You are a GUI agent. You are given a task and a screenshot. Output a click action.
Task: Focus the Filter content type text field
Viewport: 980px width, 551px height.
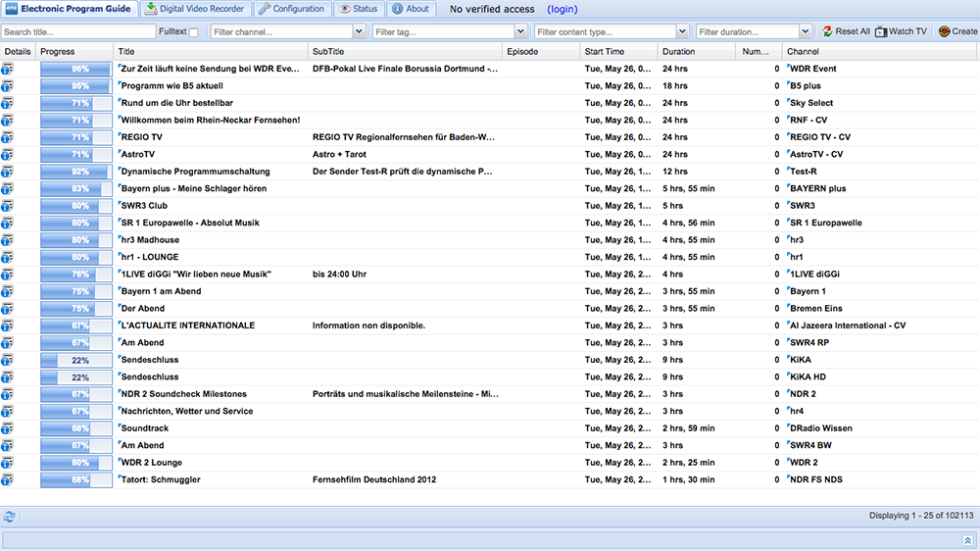tap(605, 31)
